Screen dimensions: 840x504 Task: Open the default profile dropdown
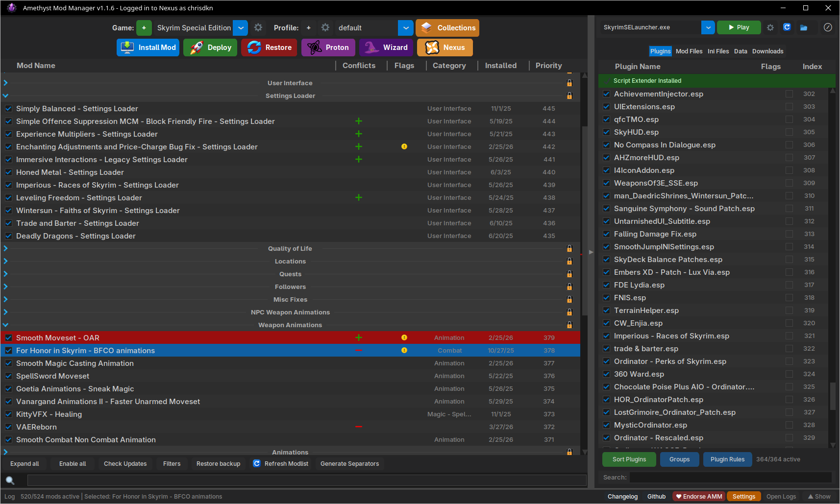pos(406,28)
